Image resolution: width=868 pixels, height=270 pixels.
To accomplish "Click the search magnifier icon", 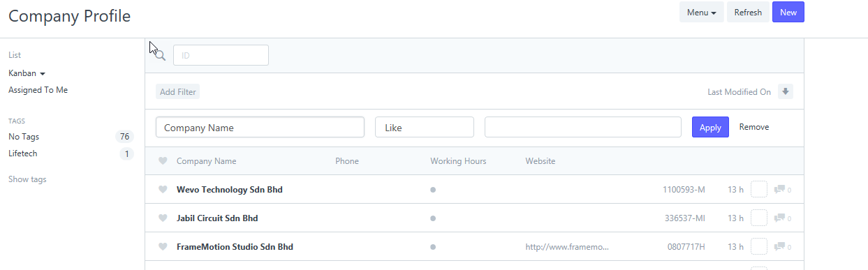I will 160,55.
